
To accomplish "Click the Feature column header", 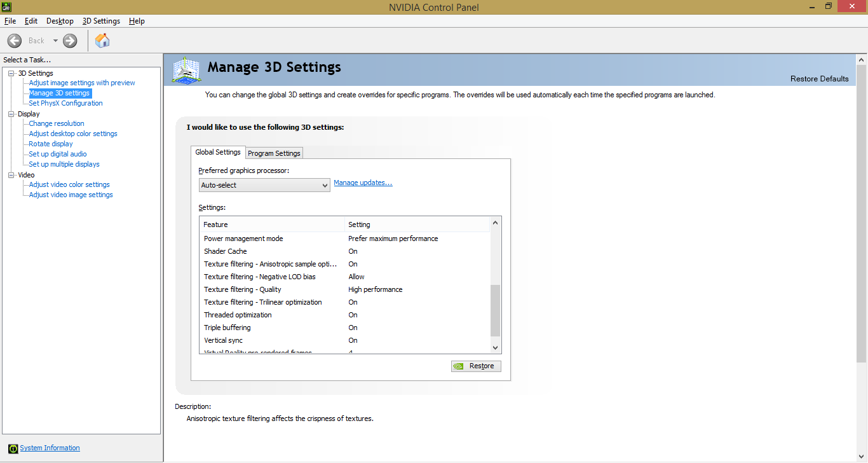I will (272, 225).
